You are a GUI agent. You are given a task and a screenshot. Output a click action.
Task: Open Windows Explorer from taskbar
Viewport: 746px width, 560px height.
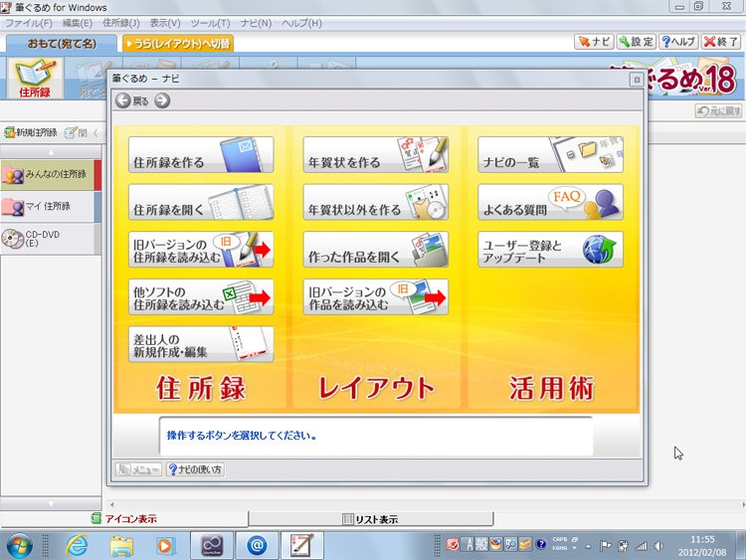[x=121, y=545]
